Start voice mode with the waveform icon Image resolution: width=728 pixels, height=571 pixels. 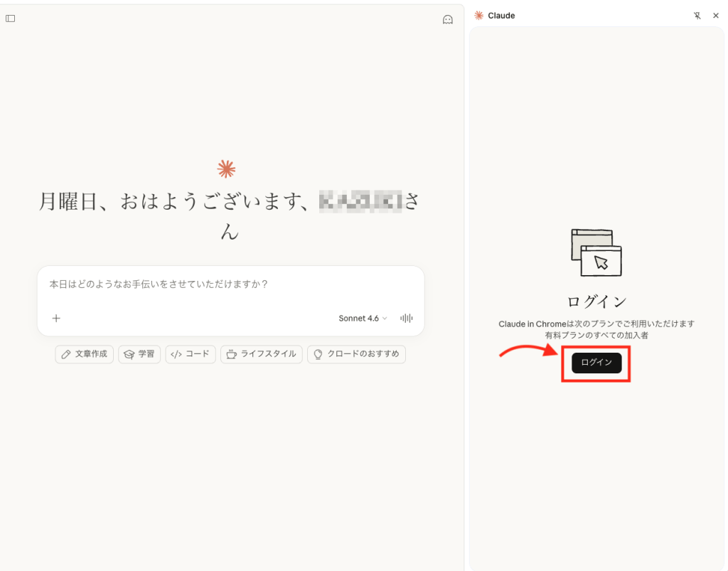pos(407,319)
